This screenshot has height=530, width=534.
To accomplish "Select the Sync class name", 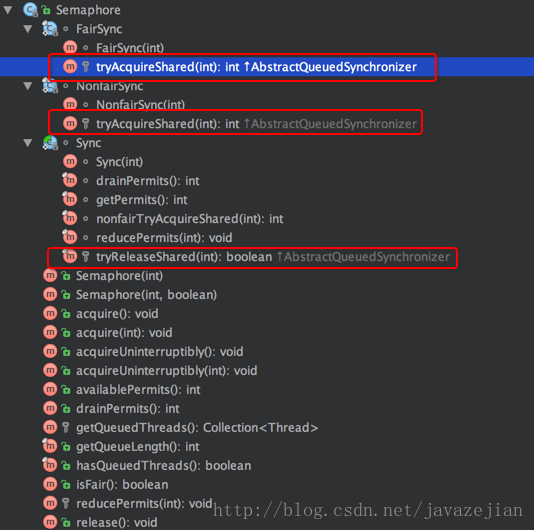I will (89, 143).
